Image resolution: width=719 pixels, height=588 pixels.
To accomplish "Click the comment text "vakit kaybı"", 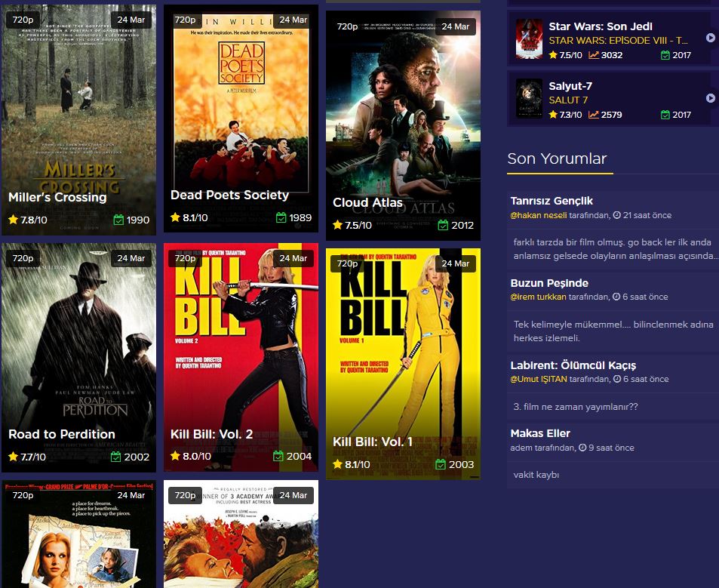I will 536,475.
